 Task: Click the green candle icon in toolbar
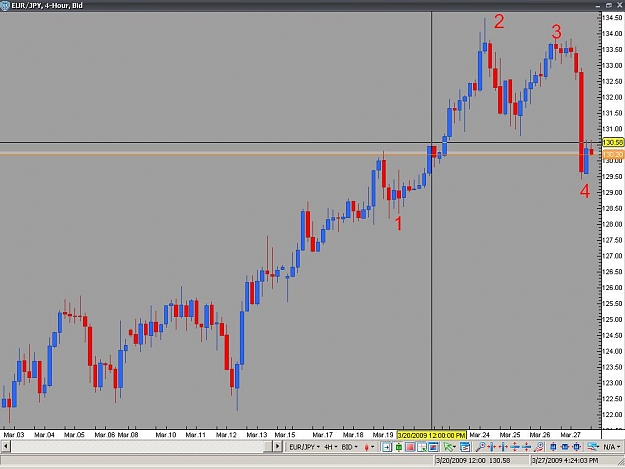coord(399,447)
